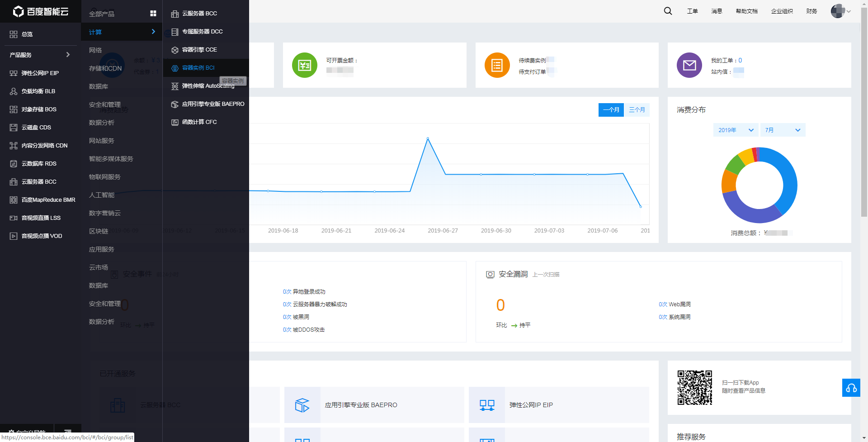This screenshot has width=868, height=442.
Task: Open 财务 in the top header
Action: pyautogui.click(x=811, y=11)
